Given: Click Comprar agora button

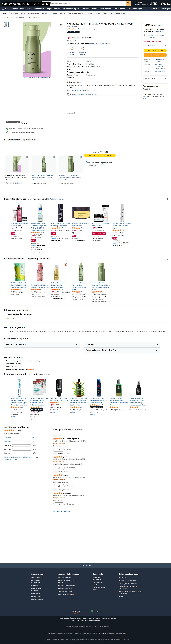Looking at the screenshot, I should pyautogui.click(x=155, y=55).
